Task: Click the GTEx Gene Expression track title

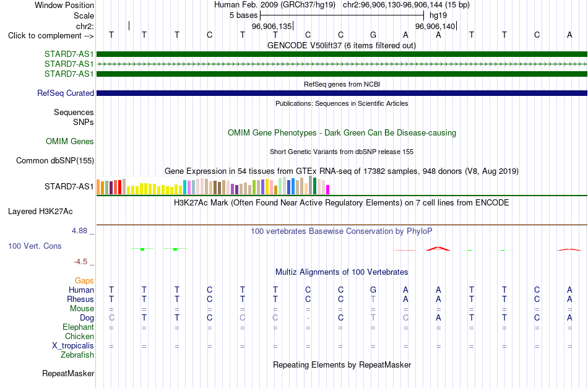Action: (342, 171)
